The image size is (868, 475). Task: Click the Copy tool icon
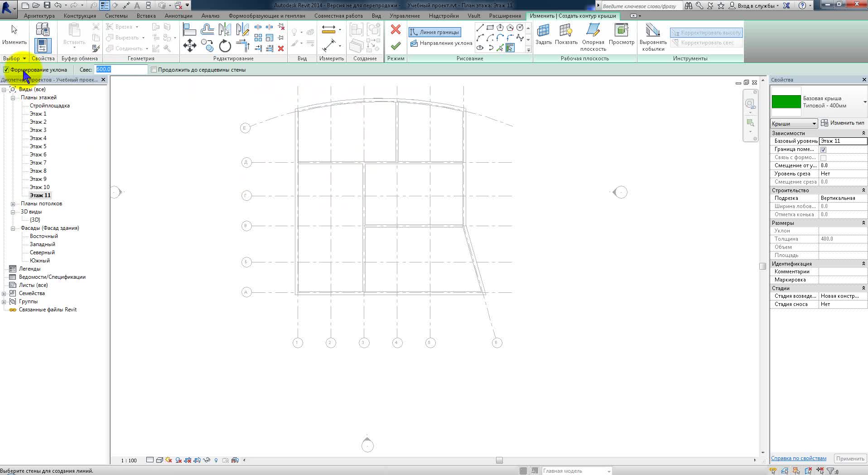(207, 45)
